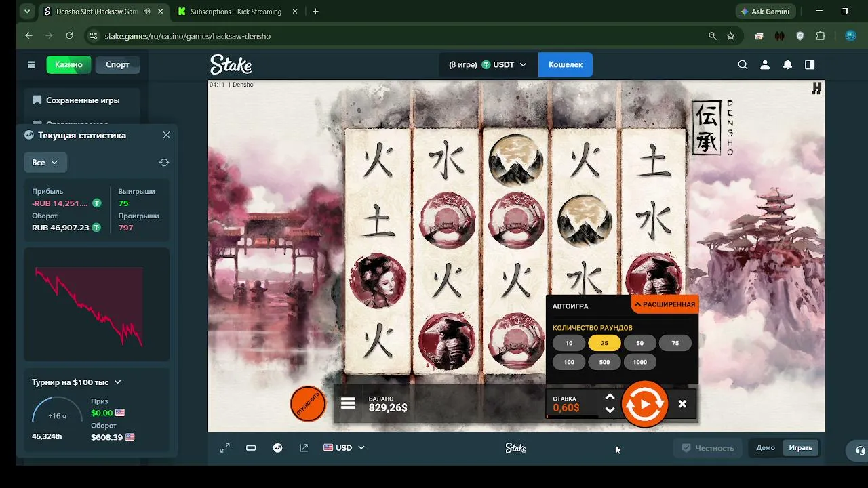Click the Честность fairness button
The image size is (868, 488).
(708, 448)
